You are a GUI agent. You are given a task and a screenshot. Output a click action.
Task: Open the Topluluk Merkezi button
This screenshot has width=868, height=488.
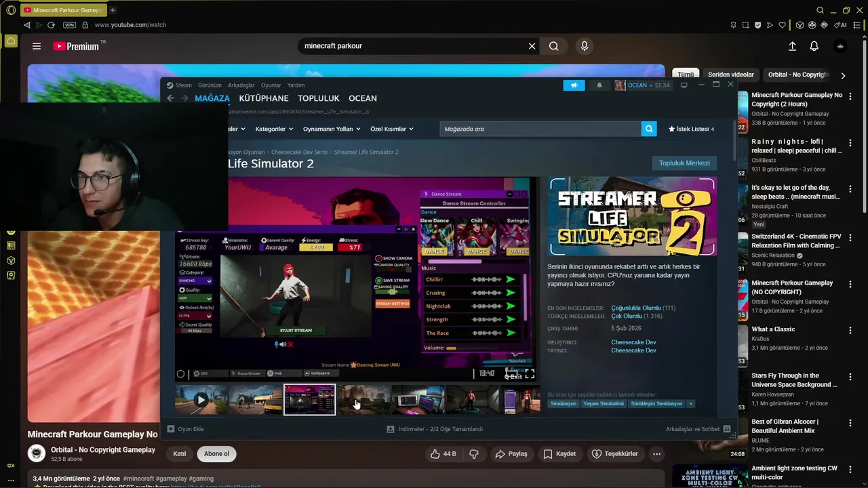pos(684,163)
